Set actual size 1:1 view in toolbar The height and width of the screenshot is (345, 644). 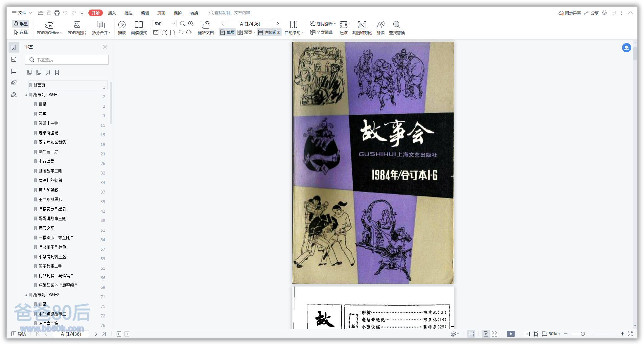click(156, 32)
